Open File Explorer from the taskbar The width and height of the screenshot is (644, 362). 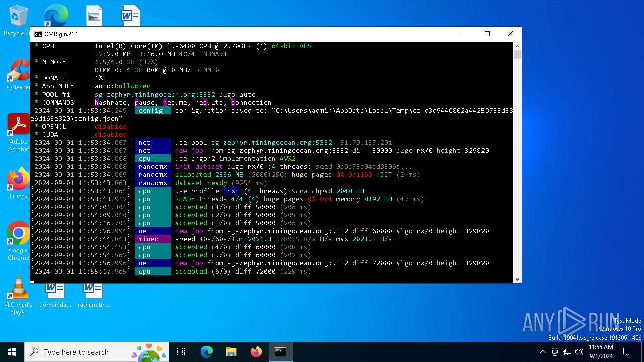[231, 352]
